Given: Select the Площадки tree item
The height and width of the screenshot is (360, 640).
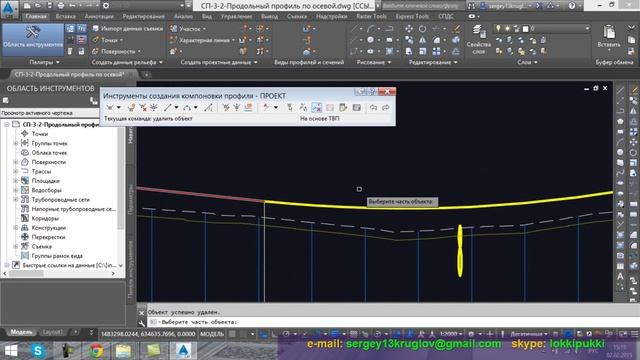Looking at the screenshot, I should point(45,181).
